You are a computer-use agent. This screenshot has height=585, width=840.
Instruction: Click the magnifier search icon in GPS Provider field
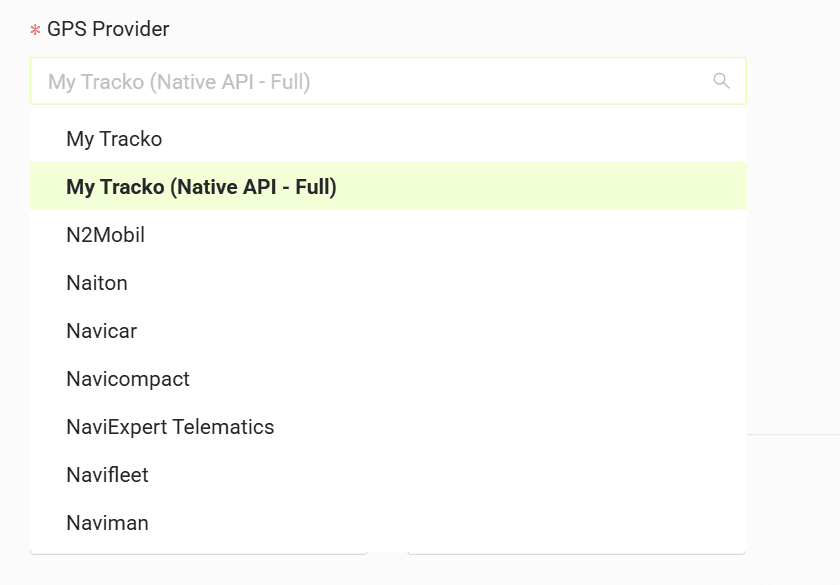tap(721, 81)
